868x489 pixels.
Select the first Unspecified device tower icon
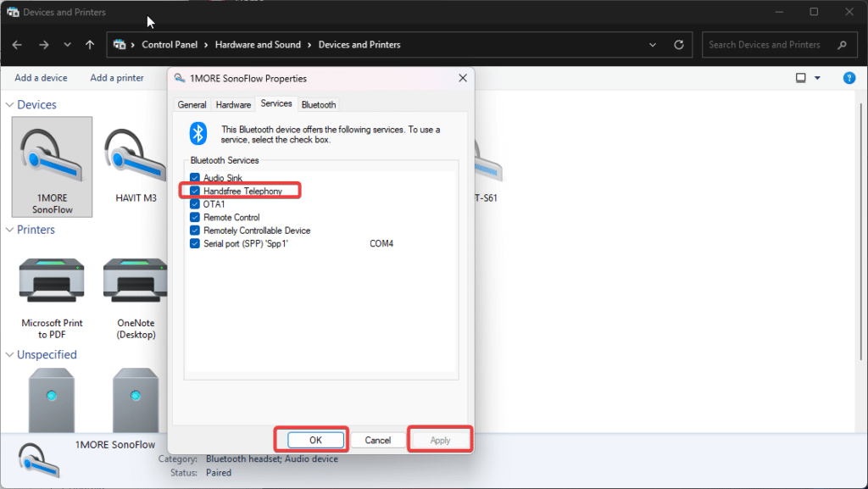(52, 401)
